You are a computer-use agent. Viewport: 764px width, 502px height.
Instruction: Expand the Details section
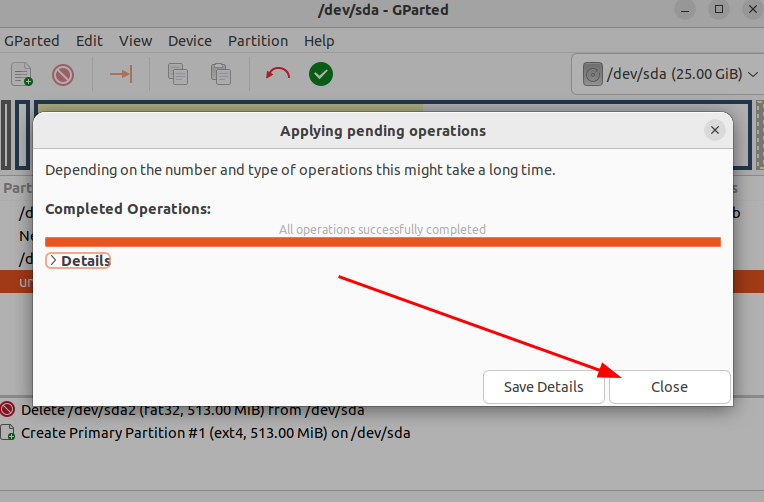point(78,260)
